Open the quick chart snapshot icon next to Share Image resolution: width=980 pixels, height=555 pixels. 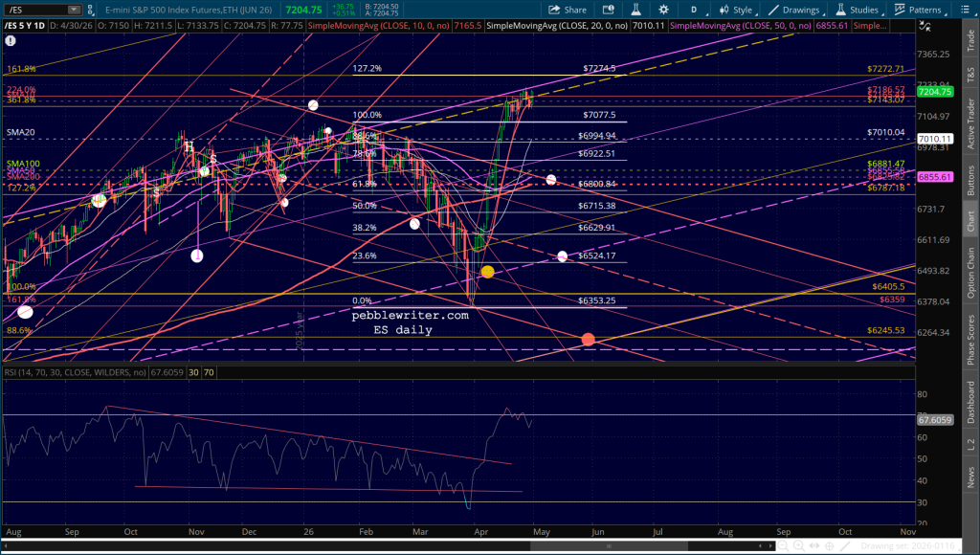tap(608, 10)
